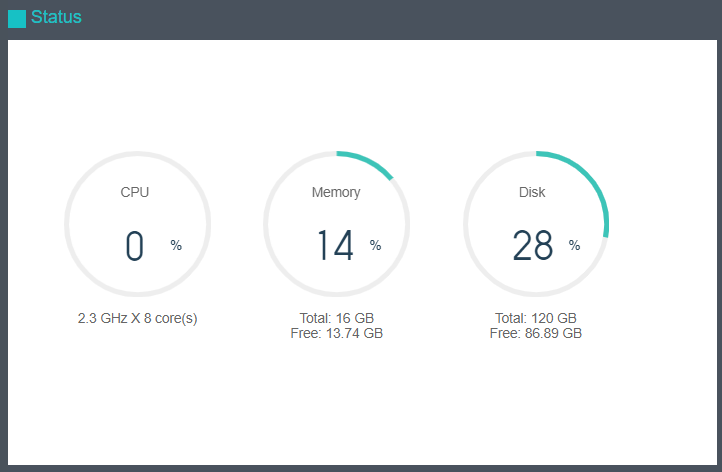Click the Memory usage value 14
This screenshot has width=722, height=472.
click(x=335, y=246)
